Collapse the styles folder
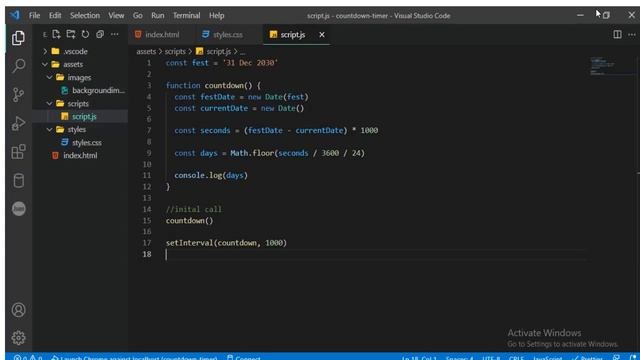 click(50, 129)
